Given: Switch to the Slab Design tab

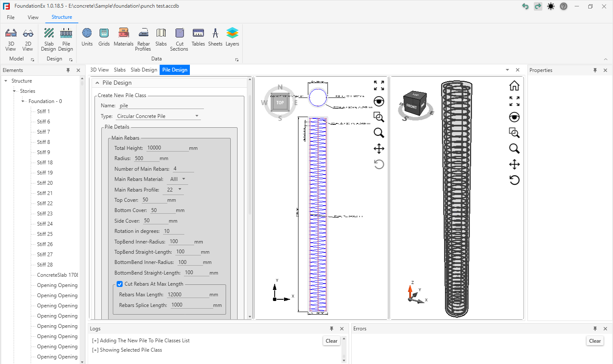Looking at the screenshot, I should [143, 70].
